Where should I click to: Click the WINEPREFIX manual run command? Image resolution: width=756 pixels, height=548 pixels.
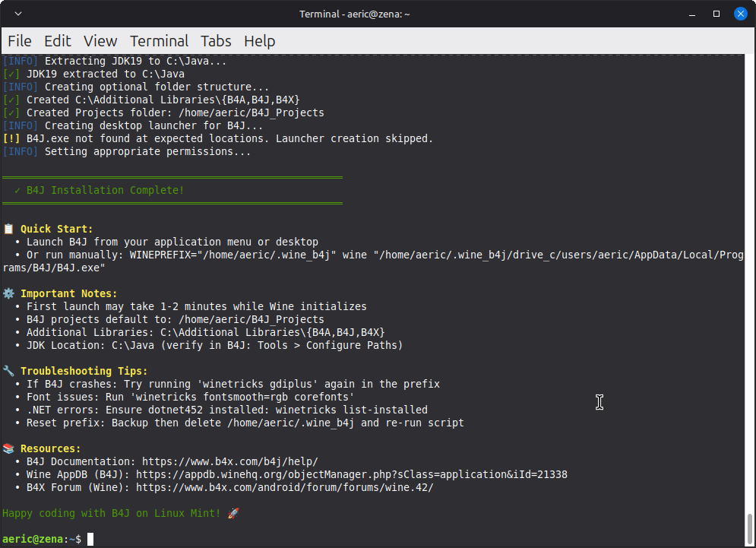pos(374,261)
